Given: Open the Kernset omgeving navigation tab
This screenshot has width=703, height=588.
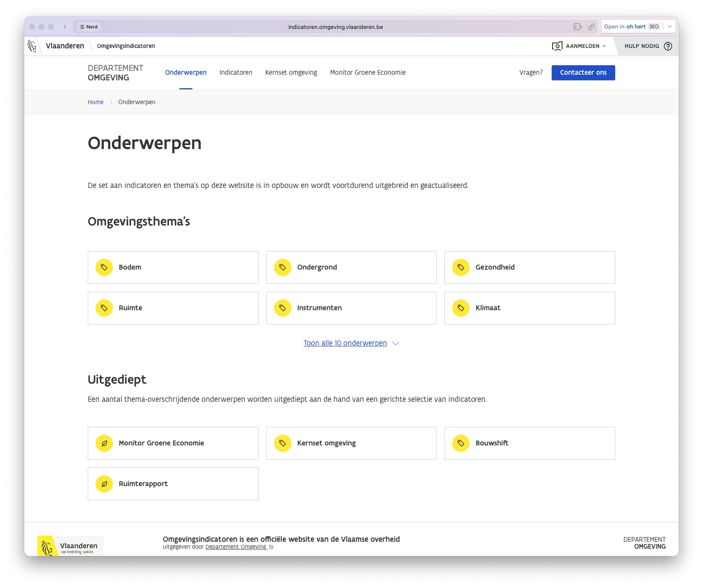Looking at the screenshot, I should [291, 73].
